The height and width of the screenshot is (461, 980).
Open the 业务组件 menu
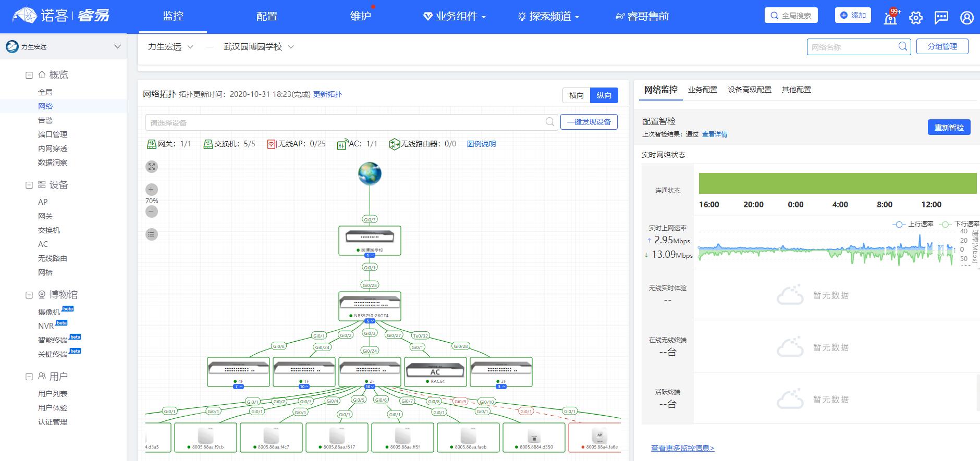click(454, 17)
